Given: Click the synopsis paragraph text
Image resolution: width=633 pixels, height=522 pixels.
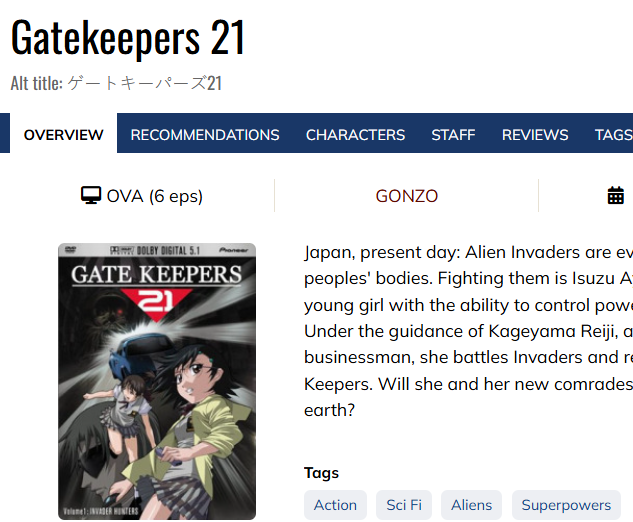Looking at the screenshot, I should point(468,331).
